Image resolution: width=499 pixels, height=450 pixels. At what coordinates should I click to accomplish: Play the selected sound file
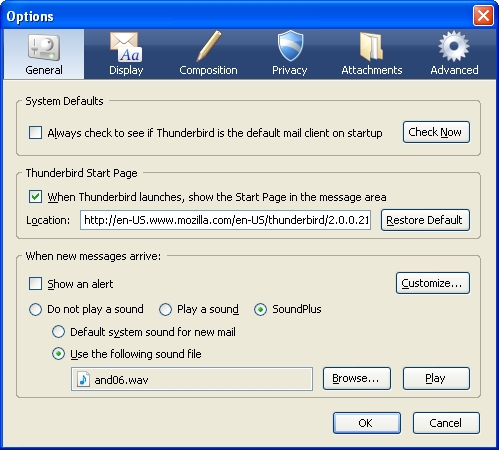[x=436, y=378]
